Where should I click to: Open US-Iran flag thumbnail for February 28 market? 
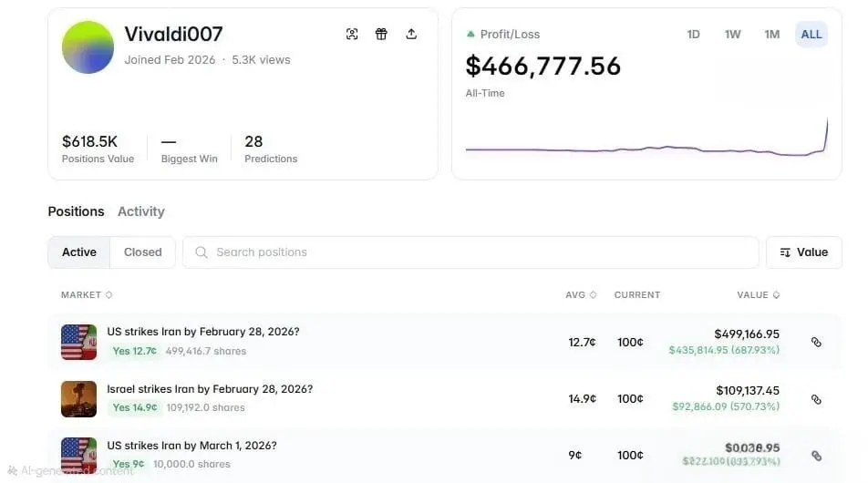[x=78, y=342]
